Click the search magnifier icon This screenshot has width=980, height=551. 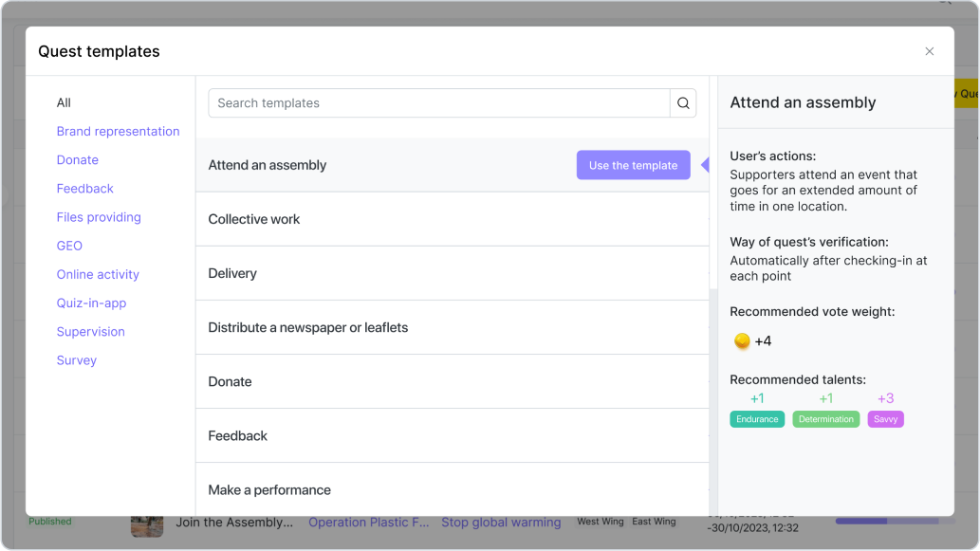point(683,103)
